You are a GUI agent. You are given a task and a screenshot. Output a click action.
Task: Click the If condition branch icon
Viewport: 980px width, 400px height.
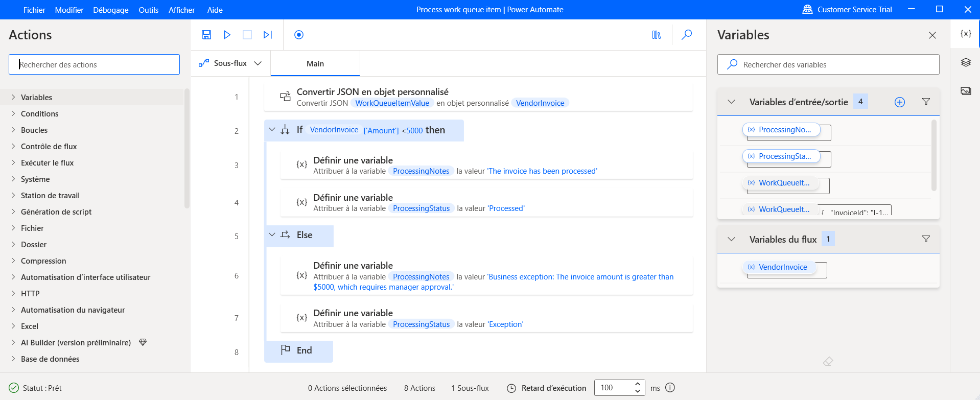(x=285, y=130)
